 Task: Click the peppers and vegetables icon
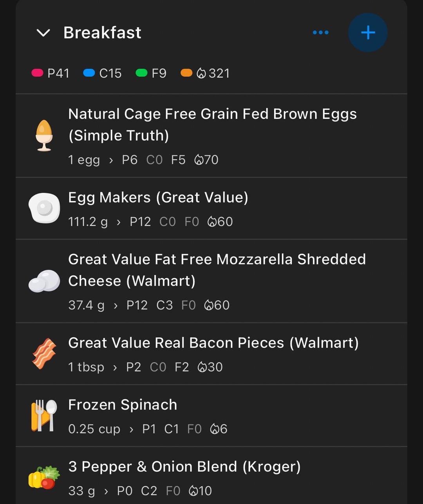click(44, 477)
